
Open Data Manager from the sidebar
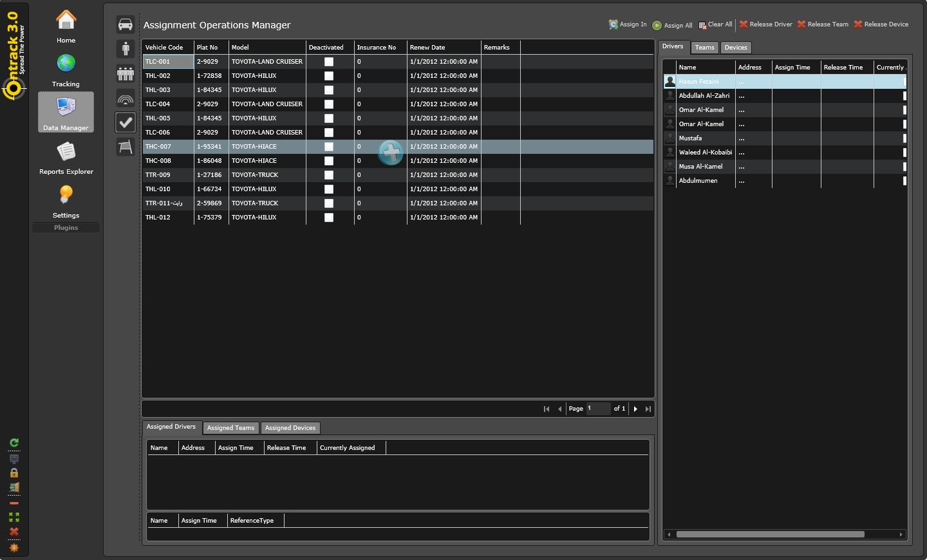tap(65, 112)
